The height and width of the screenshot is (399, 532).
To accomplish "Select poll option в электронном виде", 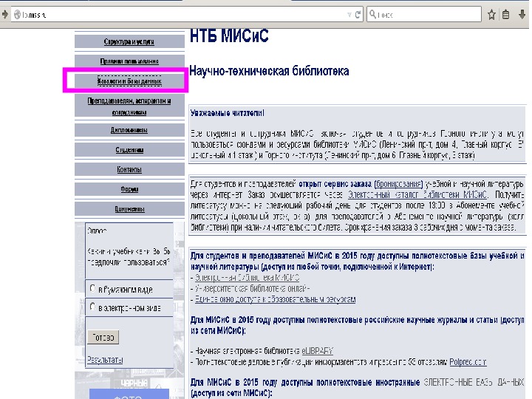I will click(92, 307).
